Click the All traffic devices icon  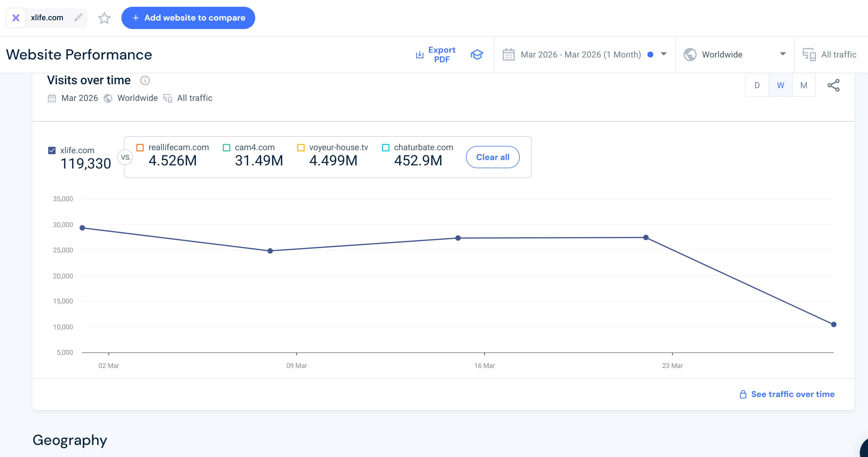pyautogui.click(x=809, y=55)
